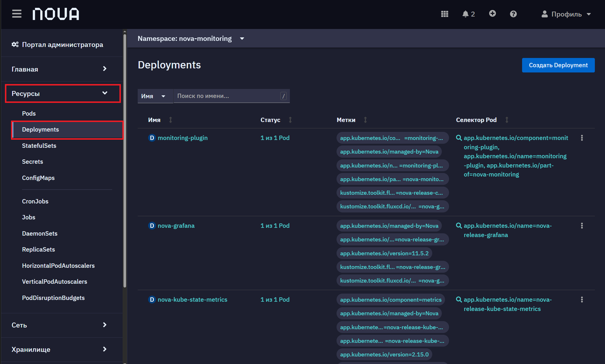605x364 pixels.
Task: Open VerticalPodAutoscalers in sidebar
Action: pyautogui.click(x=54, y=281)
